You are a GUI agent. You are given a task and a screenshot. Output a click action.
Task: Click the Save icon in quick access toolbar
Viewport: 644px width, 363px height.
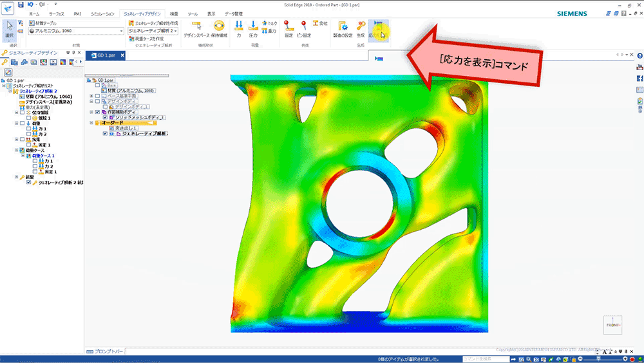(21, 5)
